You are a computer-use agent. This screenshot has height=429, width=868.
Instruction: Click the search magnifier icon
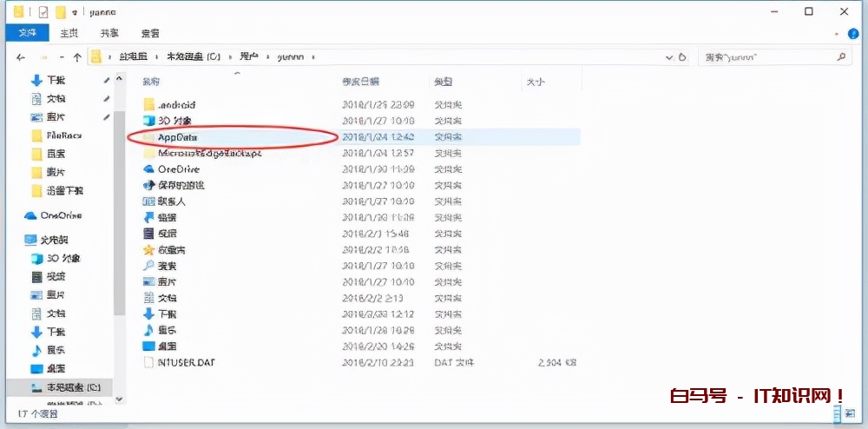click(841, 56)
